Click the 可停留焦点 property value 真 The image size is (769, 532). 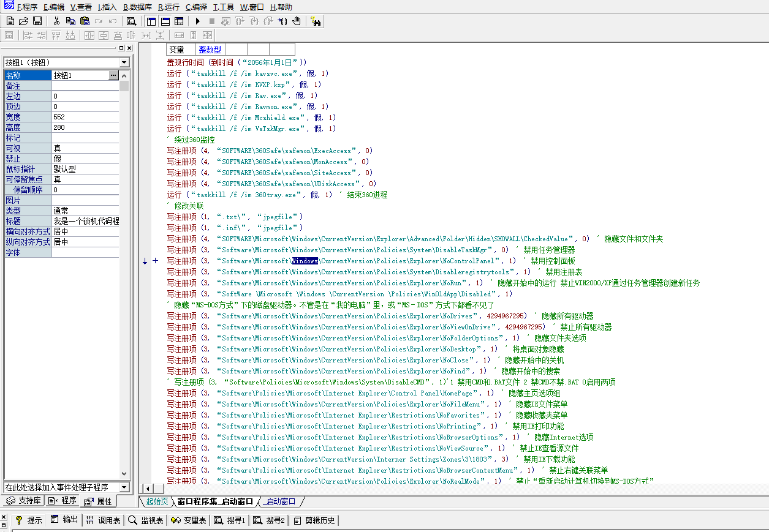[x=85, y=179]
